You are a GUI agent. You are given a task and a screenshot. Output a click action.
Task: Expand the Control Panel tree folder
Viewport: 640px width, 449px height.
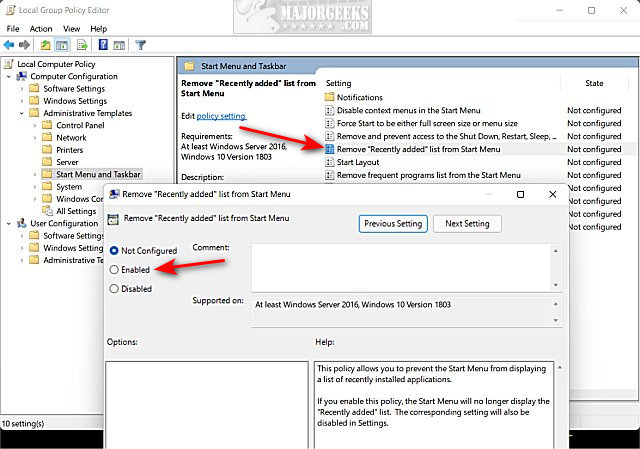(x=35, y=125)
